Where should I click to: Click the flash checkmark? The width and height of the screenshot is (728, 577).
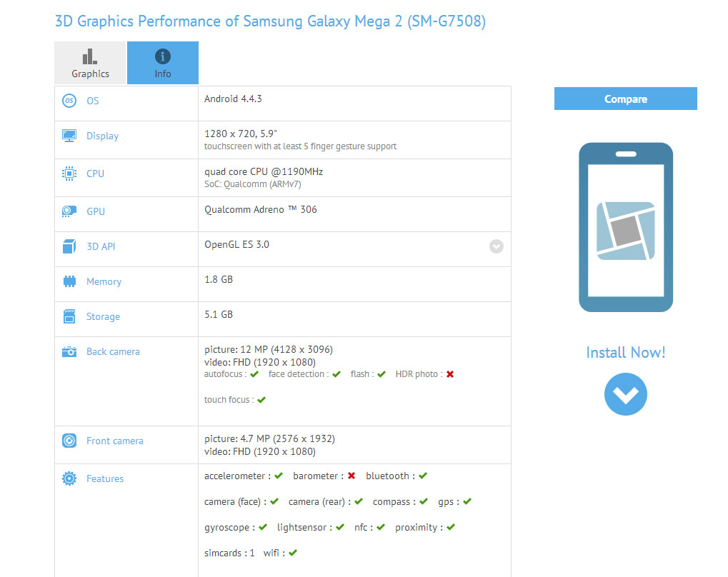coord(382,374)
